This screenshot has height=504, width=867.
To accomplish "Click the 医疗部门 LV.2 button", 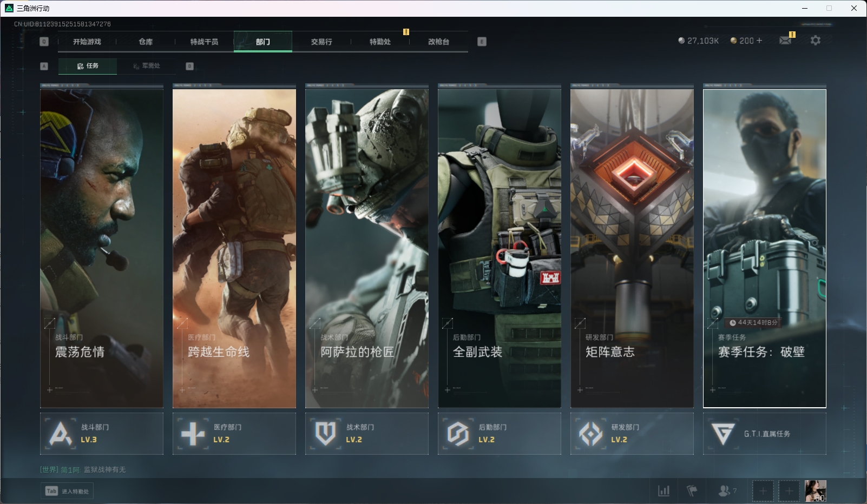I will coord(234,434).
